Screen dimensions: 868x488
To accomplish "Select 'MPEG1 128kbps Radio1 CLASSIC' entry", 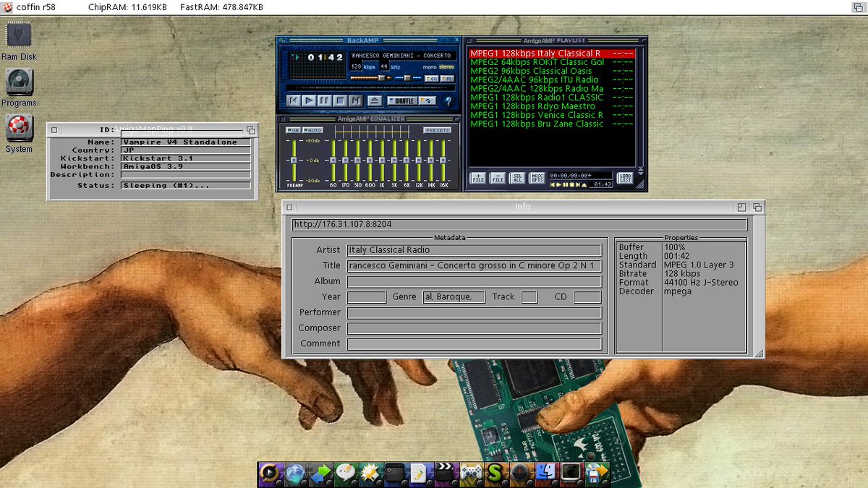I will pos(552,98).
